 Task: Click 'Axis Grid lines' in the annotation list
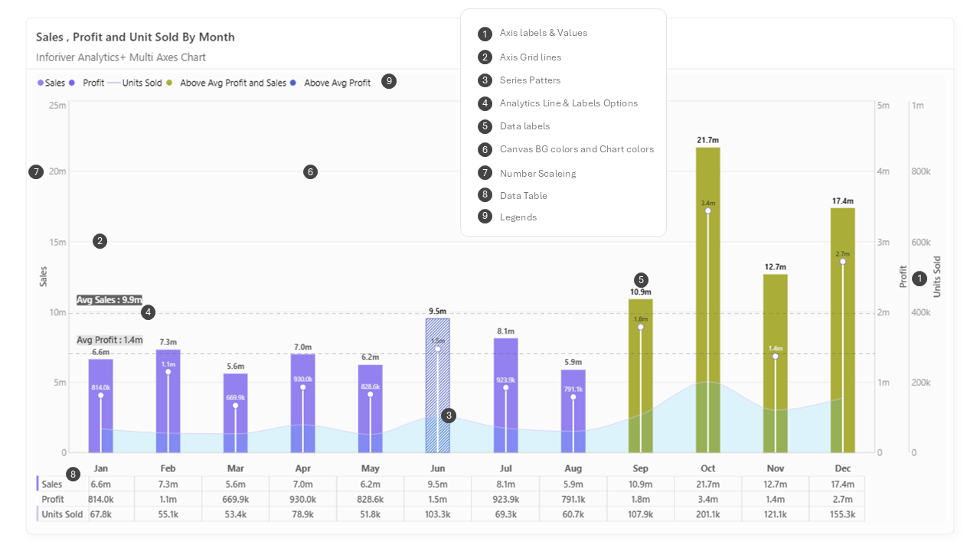point(531,57)
